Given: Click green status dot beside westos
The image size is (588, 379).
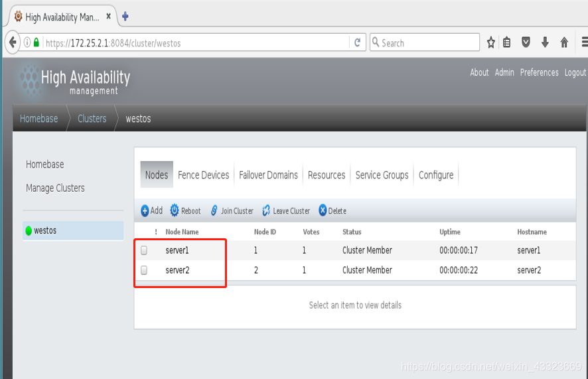Looking at the screenshot, I should 29,230.
